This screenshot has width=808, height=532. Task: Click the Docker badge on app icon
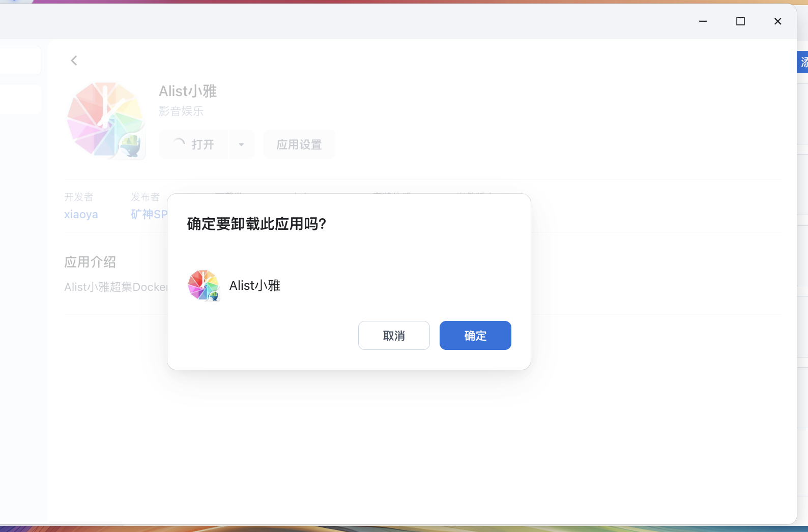(x=132, y=146)
